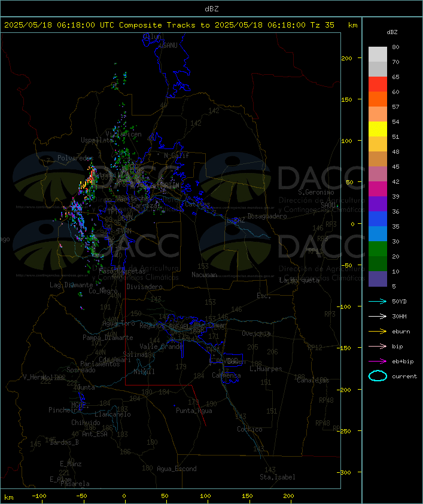The width and height of the screenshot is (423, 504).
Task: Click the Divisadero place label
Action: [x=144, y=287]
